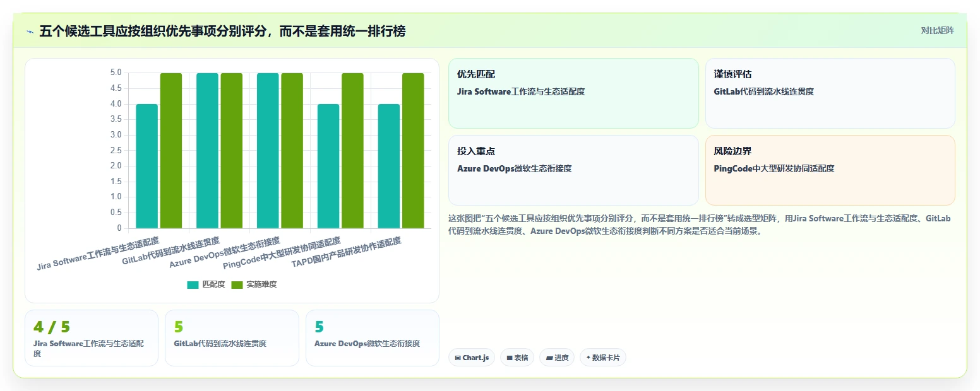Click the teal 匹配度 legend color box
This screenshot has height=391, width=980.
(x=193, y=285)
